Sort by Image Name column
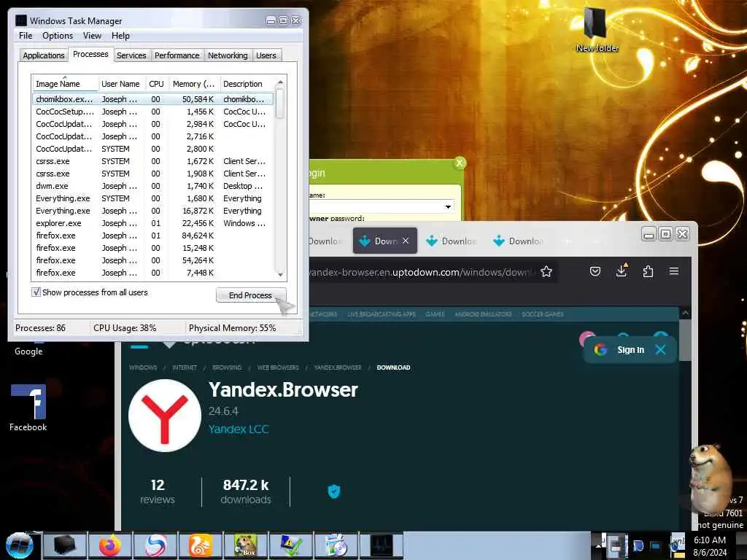This screenshot has height=560, width=747. click(x=65, y=84)
